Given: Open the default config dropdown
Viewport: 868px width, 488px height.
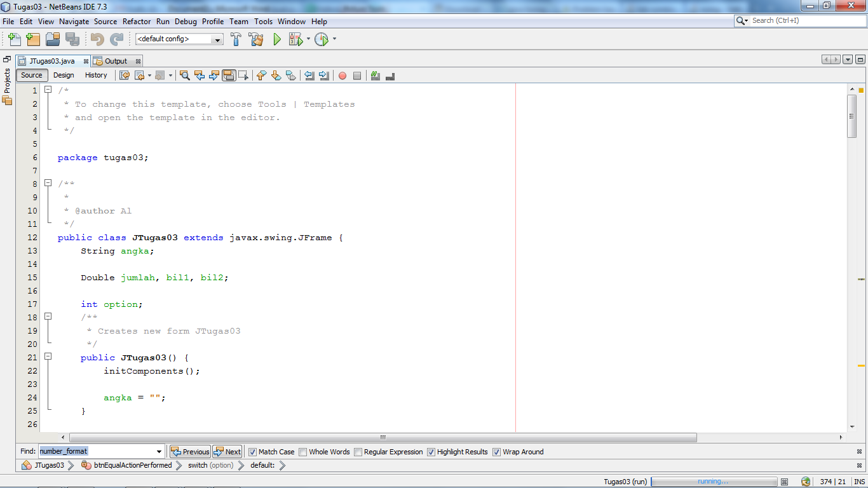Looking at the screenshot, I should coord(217,39).
